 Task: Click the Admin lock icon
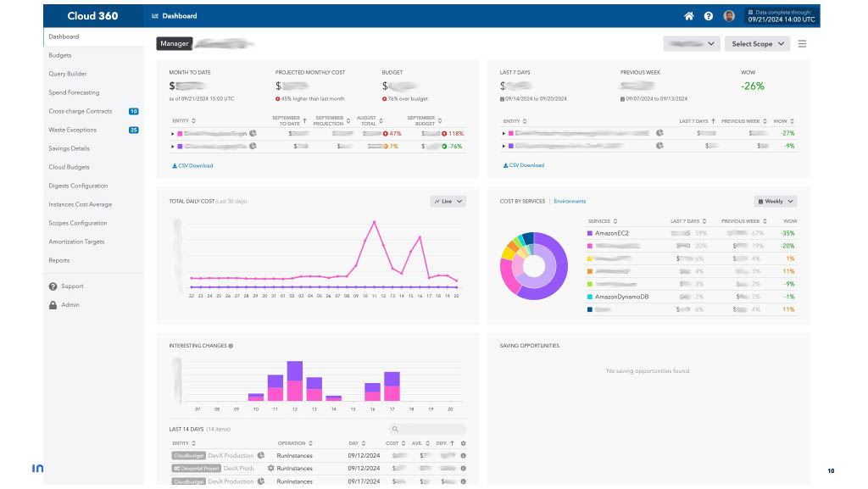click(53, 305)
